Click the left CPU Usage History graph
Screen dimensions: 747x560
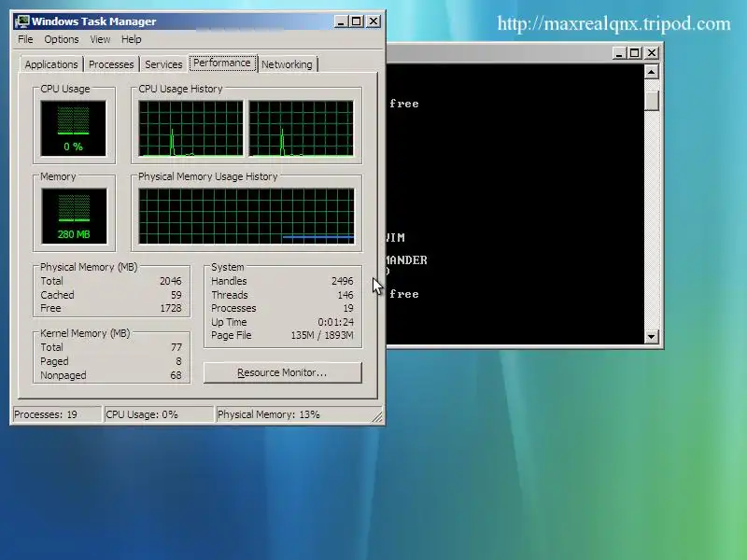[x=190, y=128]
